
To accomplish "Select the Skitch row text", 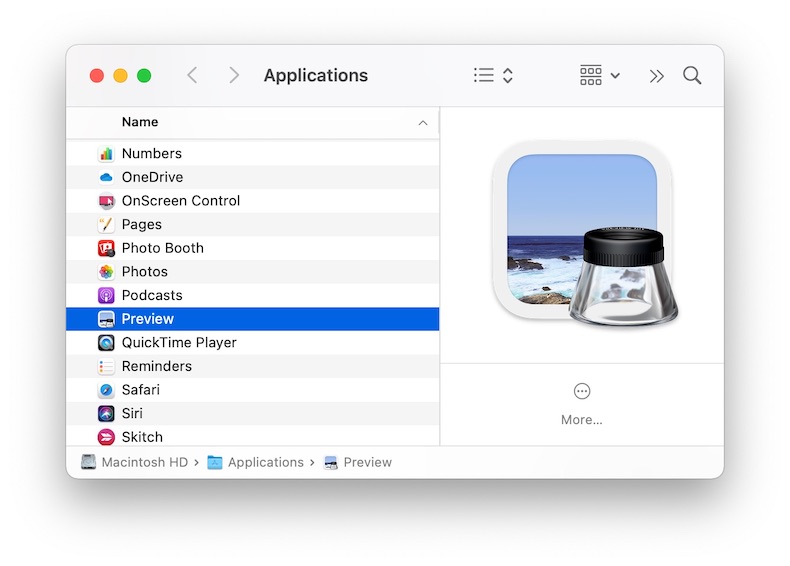I will pos(142,437).
